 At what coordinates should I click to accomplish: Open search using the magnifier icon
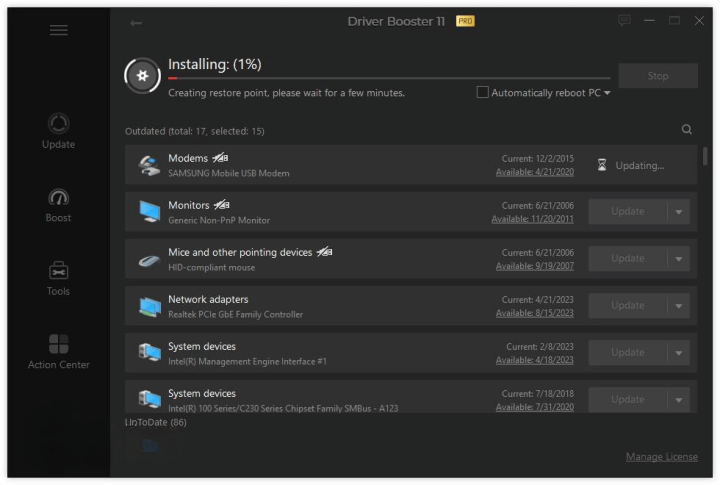686,130
